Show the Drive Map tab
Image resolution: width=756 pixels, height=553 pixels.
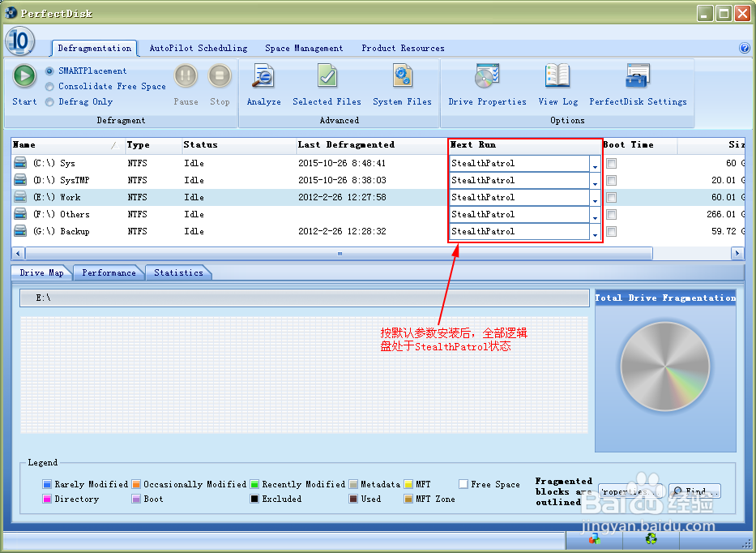41,272
